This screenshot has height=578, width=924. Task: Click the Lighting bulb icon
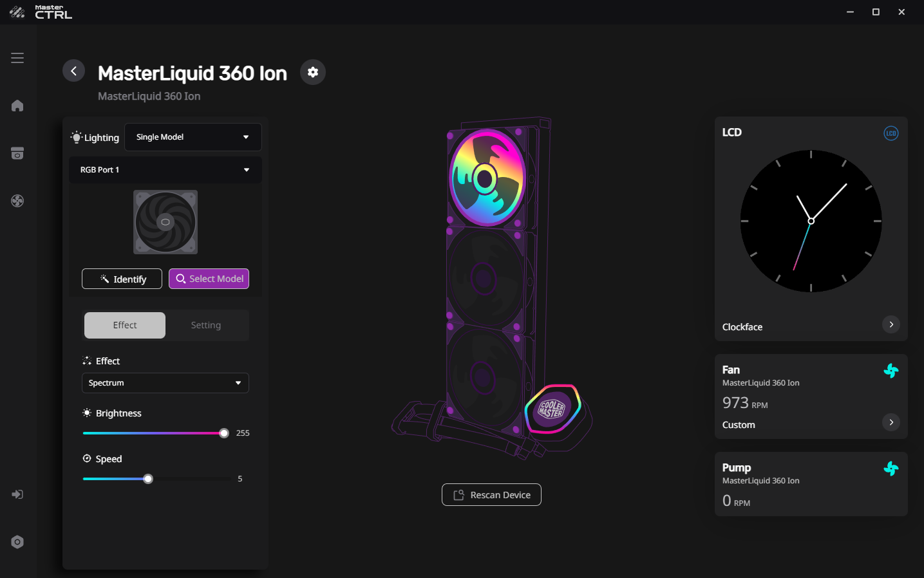(77, 137)
